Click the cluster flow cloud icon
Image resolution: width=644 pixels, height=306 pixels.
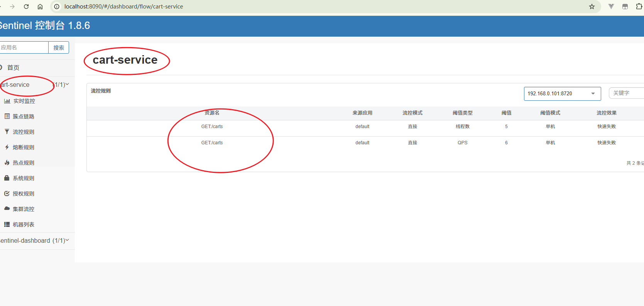tap(7, 208)
